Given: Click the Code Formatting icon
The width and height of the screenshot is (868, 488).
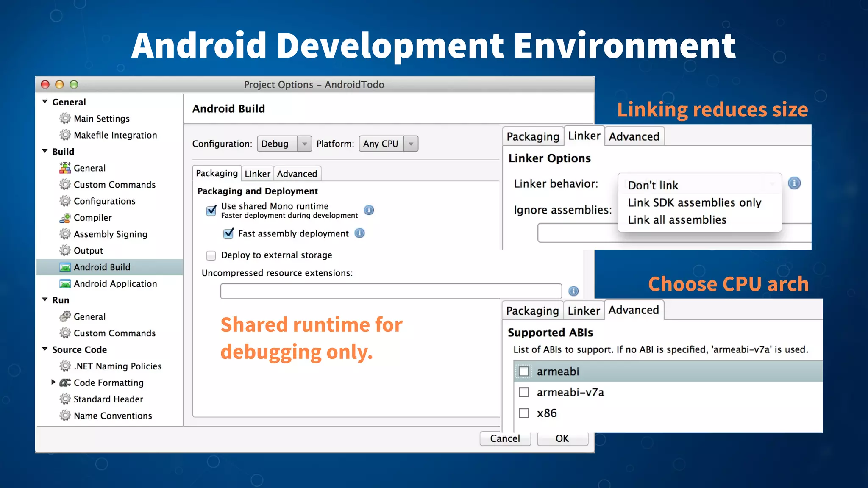Looking at the screenshot, I should click(x=65, y=383).
